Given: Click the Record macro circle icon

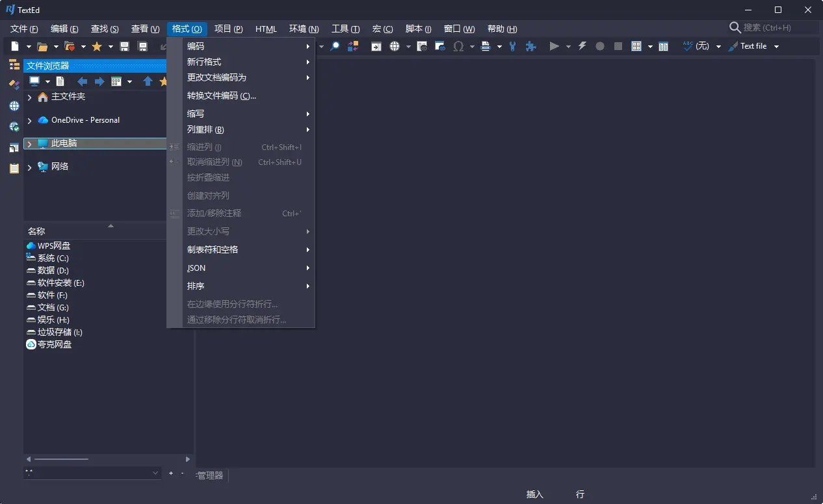Looking at the screenshot, I should [600, 46].
